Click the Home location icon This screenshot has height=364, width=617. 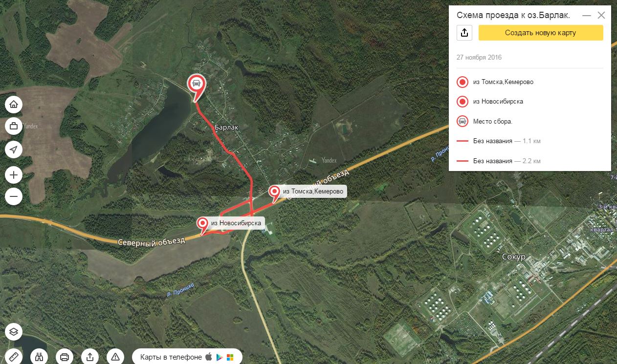[x=14, y=104]
